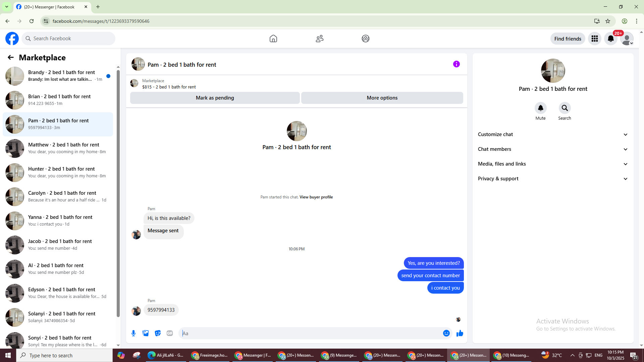Open the Hunter conversation
This screenshot has width=644, height=362.
point(58,172)
